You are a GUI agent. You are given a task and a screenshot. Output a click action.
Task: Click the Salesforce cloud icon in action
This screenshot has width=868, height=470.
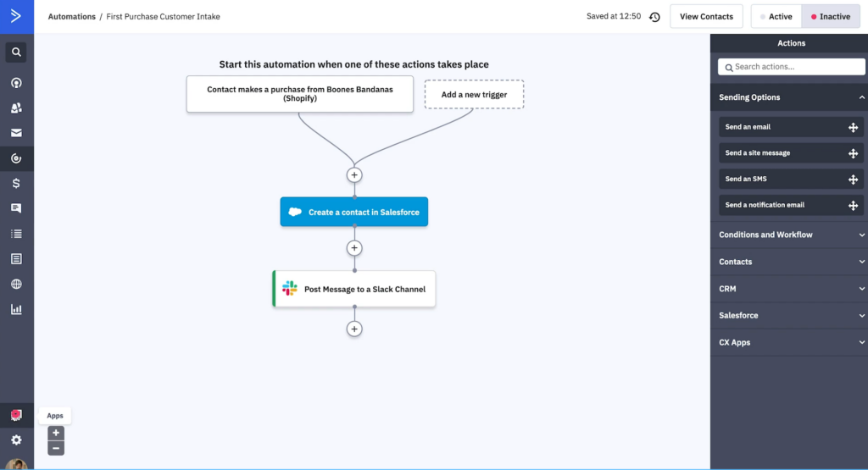tap(295, 212)
